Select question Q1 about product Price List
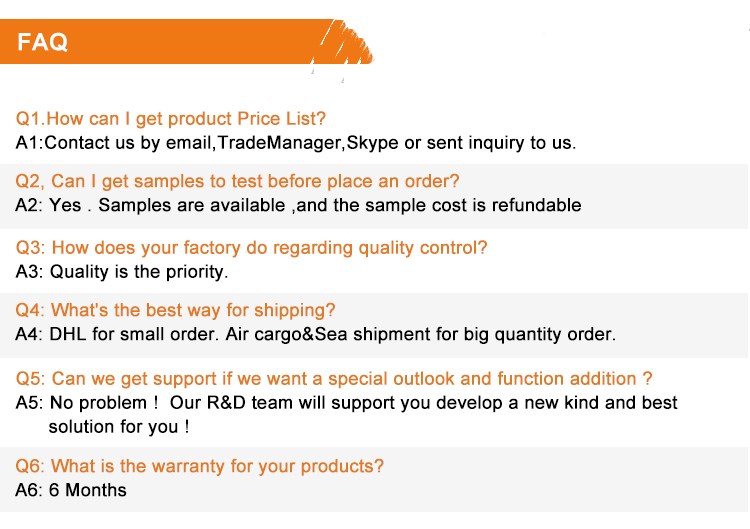The image size is (750, 529). (x=171, y=119)
